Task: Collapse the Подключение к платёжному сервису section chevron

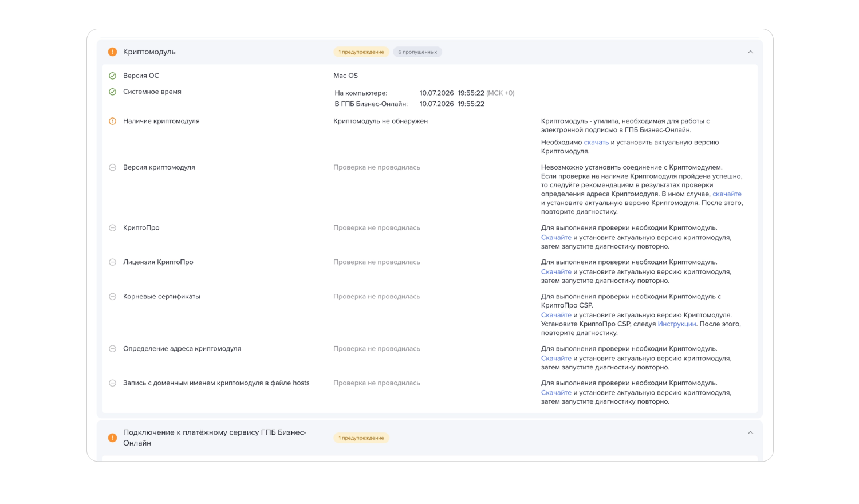Action: point(750,433)
